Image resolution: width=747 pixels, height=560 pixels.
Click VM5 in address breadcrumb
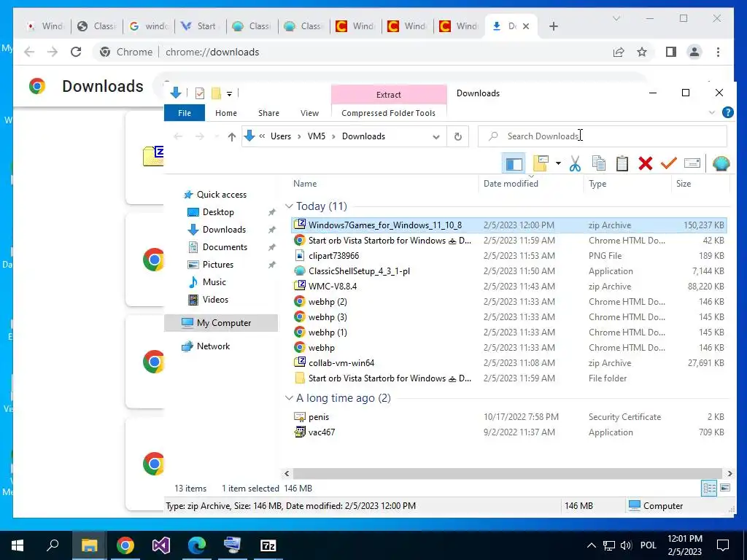pos(317,136)
